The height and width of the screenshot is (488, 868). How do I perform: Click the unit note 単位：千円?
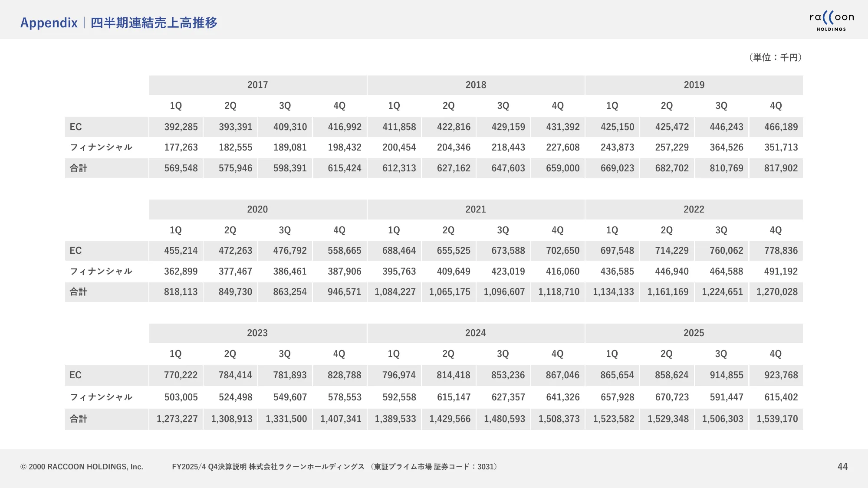click(775, 57)
